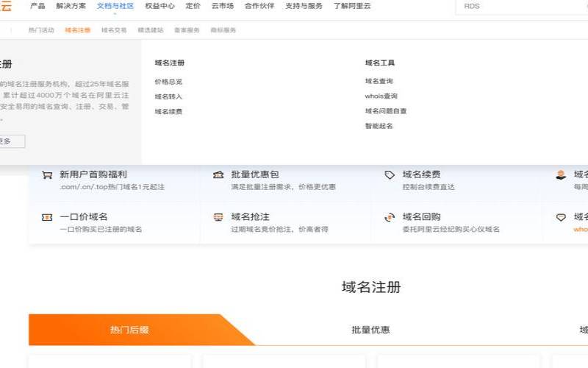Open 域名问题自查 link
This screenshot has width=588, height=368.
tap(386, 111)
